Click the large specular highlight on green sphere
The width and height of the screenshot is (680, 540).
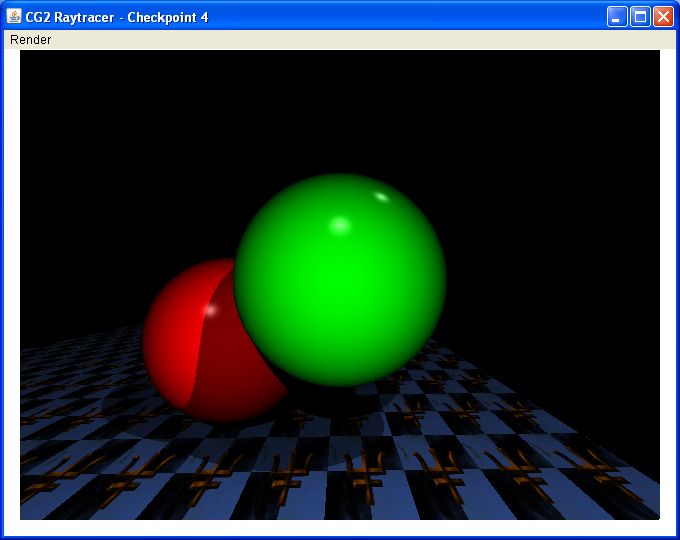(x=340, y=224)
